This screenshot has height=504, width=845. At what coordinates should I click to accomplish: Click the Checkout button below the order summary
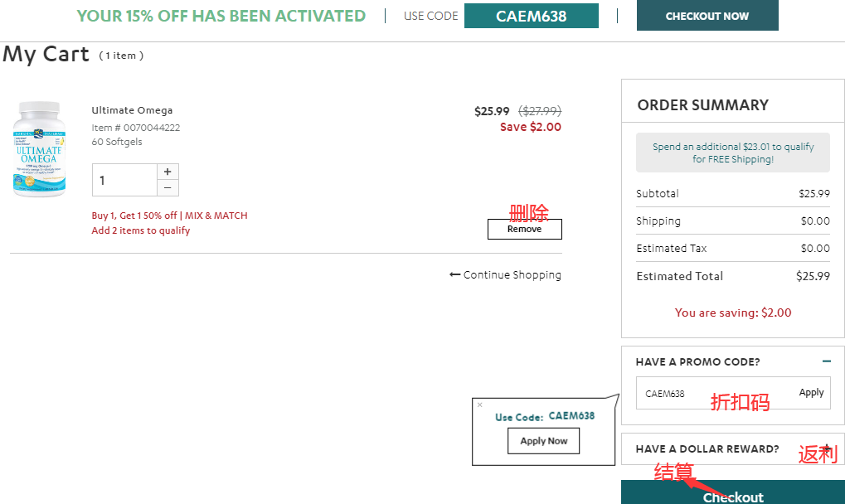tap(732, 495)
